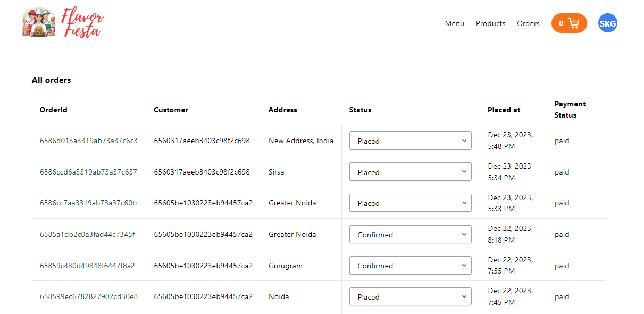This screenshot has height=314, width=644.
Task: Open the SKG user avatar
Action: click(x=608, y=23)
